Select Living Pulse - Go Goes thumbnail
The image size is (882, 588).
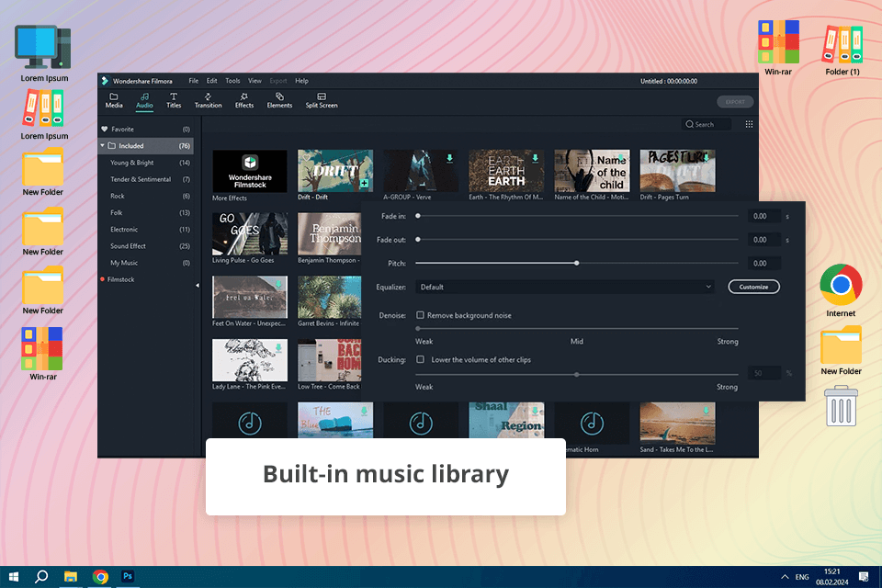point(250,234)
